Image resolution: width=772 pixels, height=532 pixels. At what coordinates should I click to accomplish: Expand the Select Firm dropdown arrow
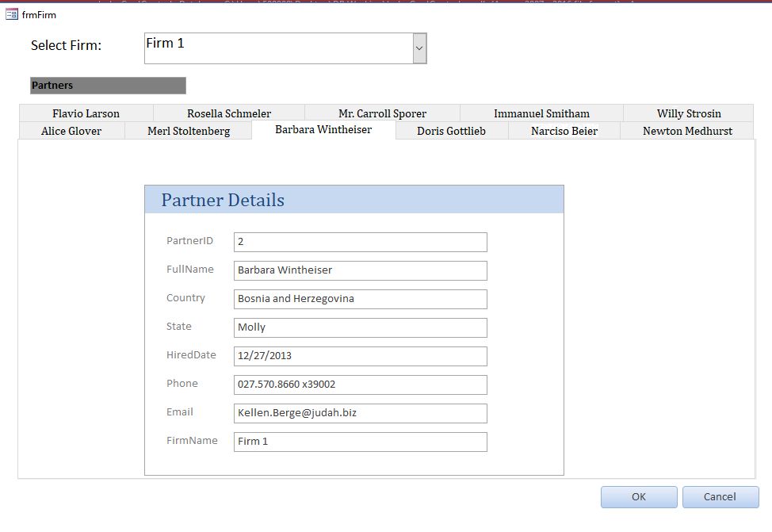(419, 48)
